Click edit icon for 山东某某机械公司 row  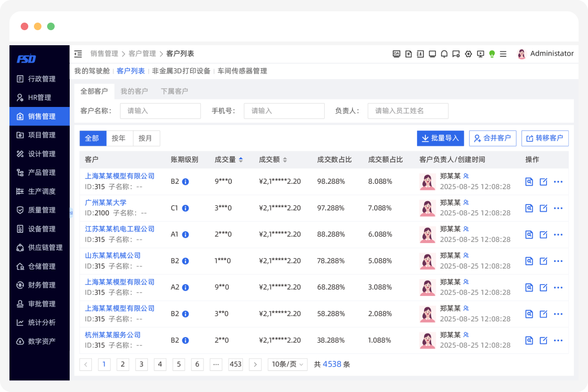[543, 261]
